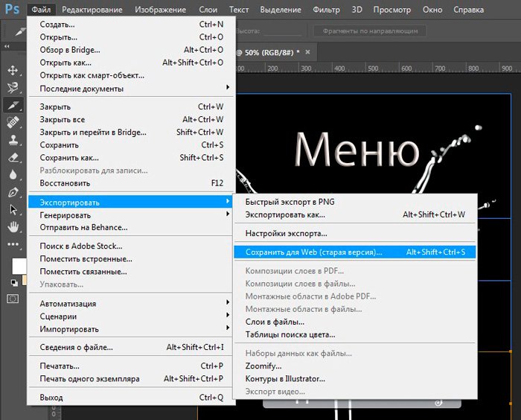
Task: Choose Сведения о файле...
Action: (132, 347)
